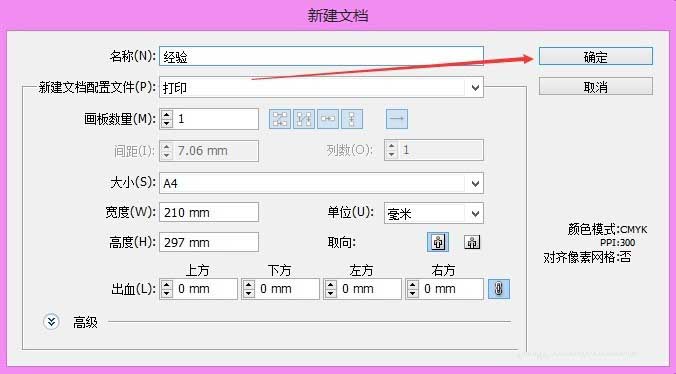Viewport: 676px width, 374px height.
Task: Click the 宽度 field showing 210 mm
Action: (x=209, y=212)
